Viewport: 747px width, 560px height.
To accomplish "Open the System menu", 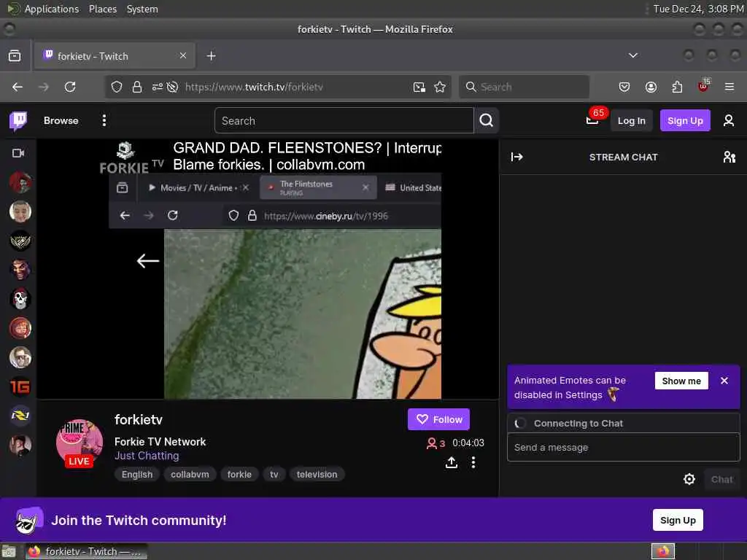I will pyautogui.click(x=142, y=9).
